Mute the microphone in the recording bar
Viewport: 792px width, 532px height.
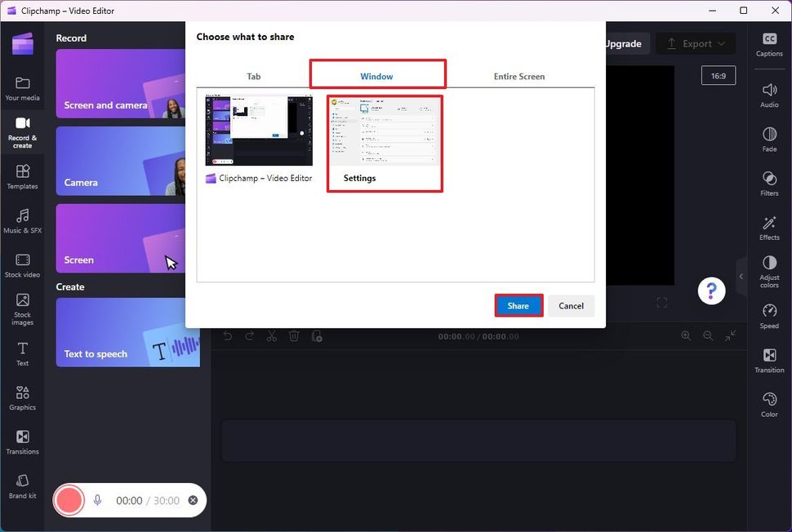[x=97, y=500]
